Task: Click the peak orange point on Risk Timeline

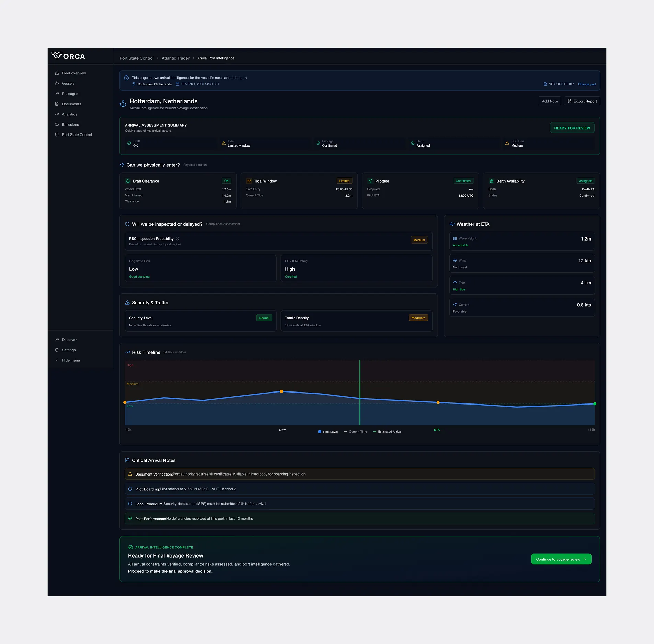Action: click(x=282, y=391)
